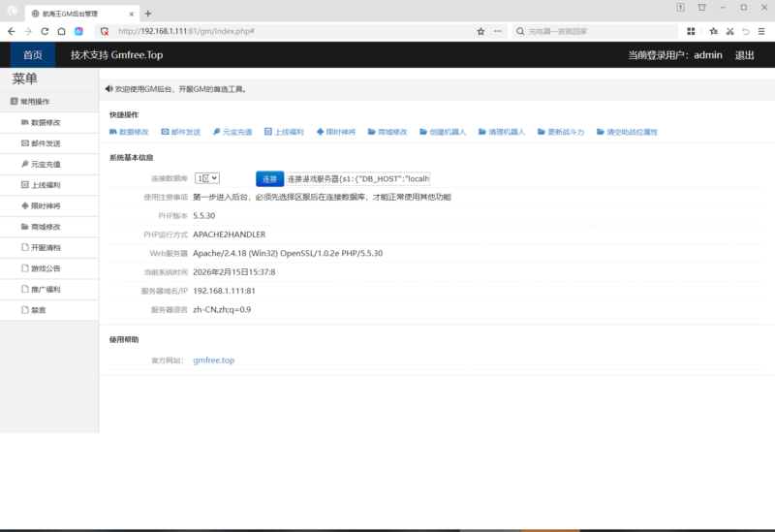Select the 航海王GM后台管理 browser tab

tap(82, 14)
